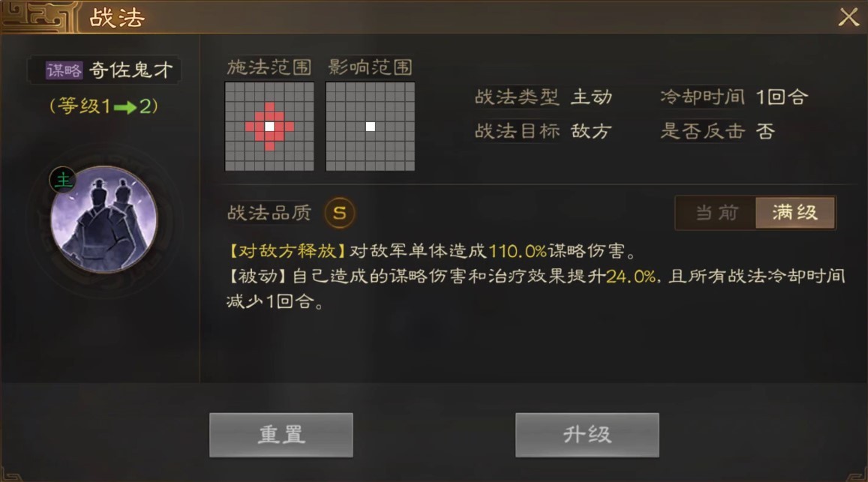868x482 pixels.
Task: Click the 奇佐鬼才 skill name
Action: tap(131, 70)
